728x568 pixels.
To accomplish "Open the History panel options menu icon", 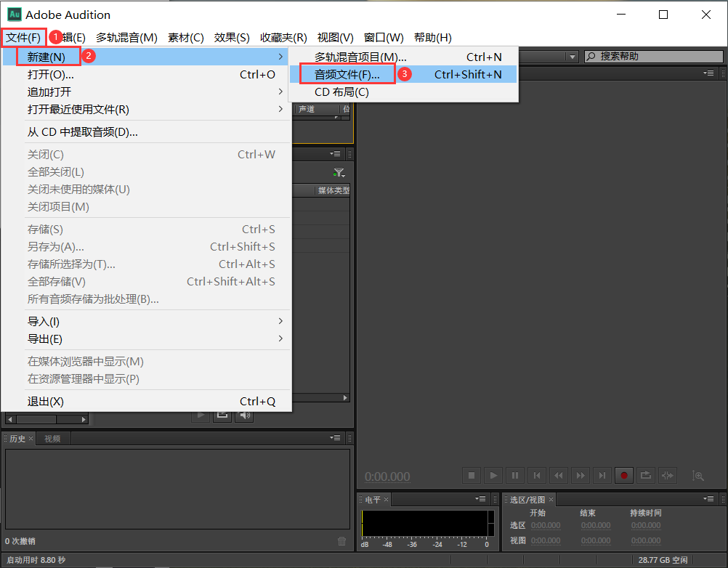I will pos(335,437).
